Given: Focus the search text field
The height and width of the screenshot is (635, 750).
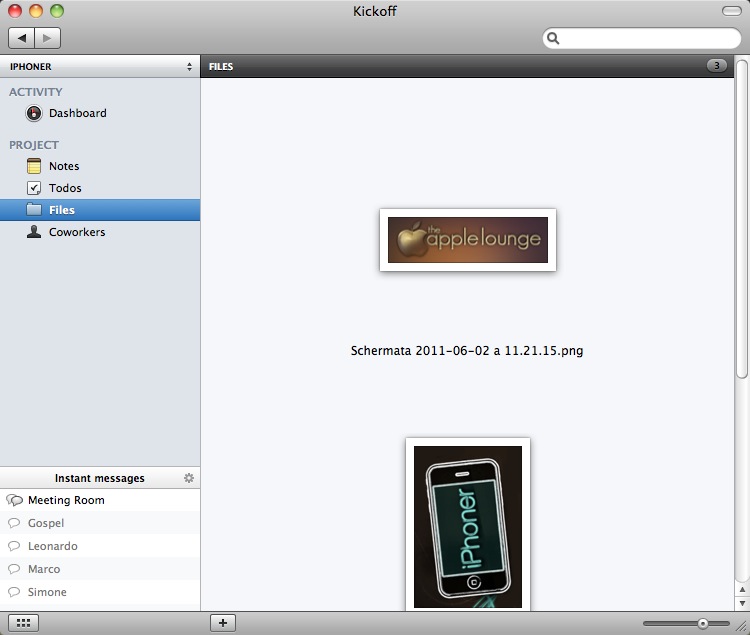Looking at the screenshot, I should [x=641, y=38].
